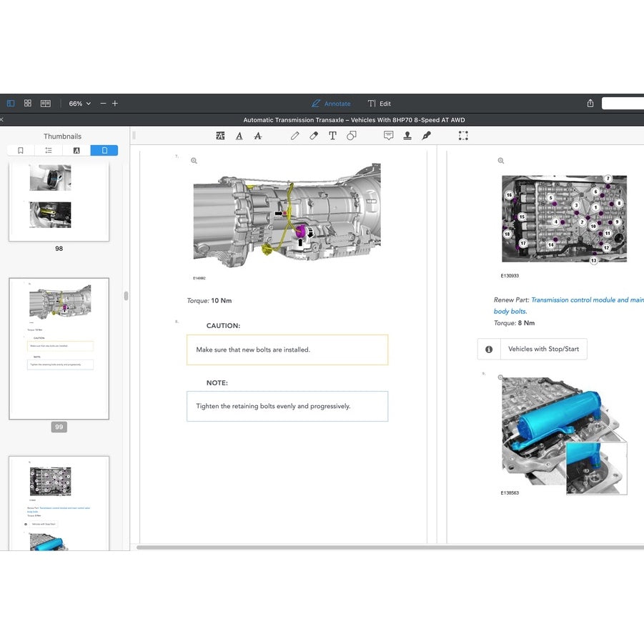Pick the pen drawing tool
644x644 pixels.
pos(294,136)
